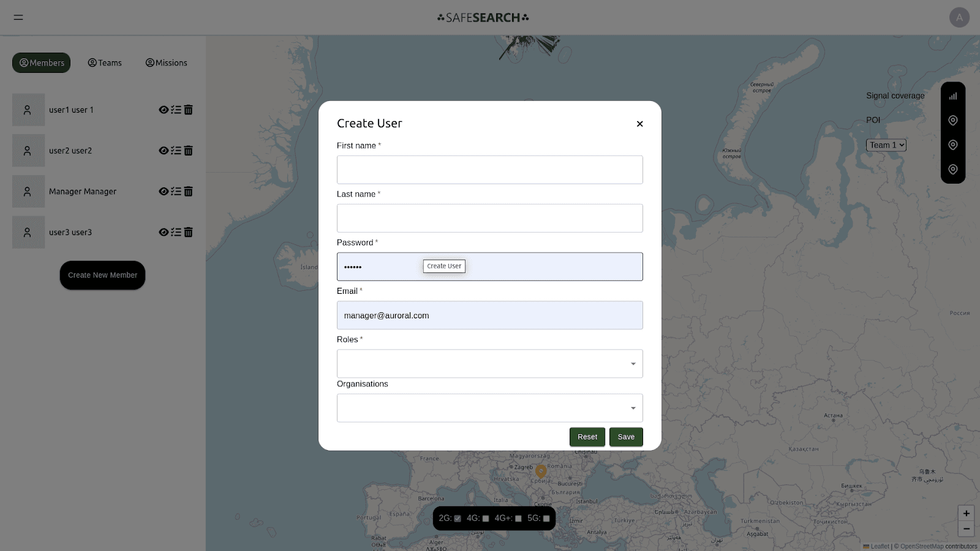This screenshot has width=980, height=551.
Task: Click the First name input field
Action: (x=489, y=170)
